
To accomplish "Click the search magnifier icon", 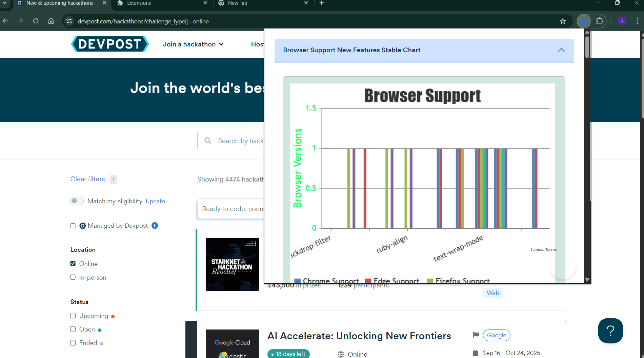I will coord(208,141).
